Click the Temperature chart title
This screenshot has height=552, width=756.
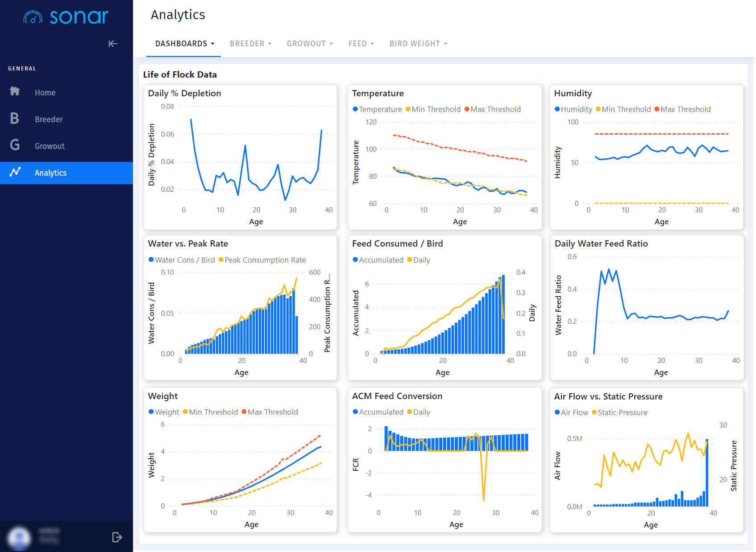[x=378, y=93]
